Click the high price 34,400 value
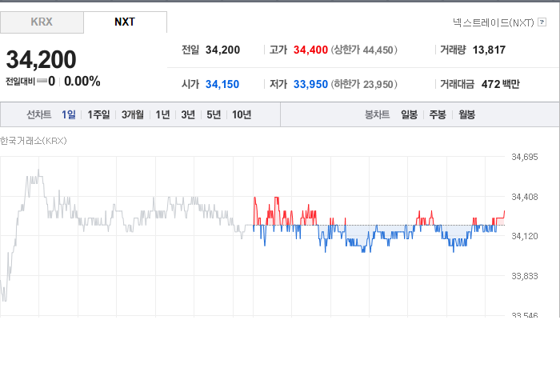The image size is (560, 392). click(x=310, y=50)
